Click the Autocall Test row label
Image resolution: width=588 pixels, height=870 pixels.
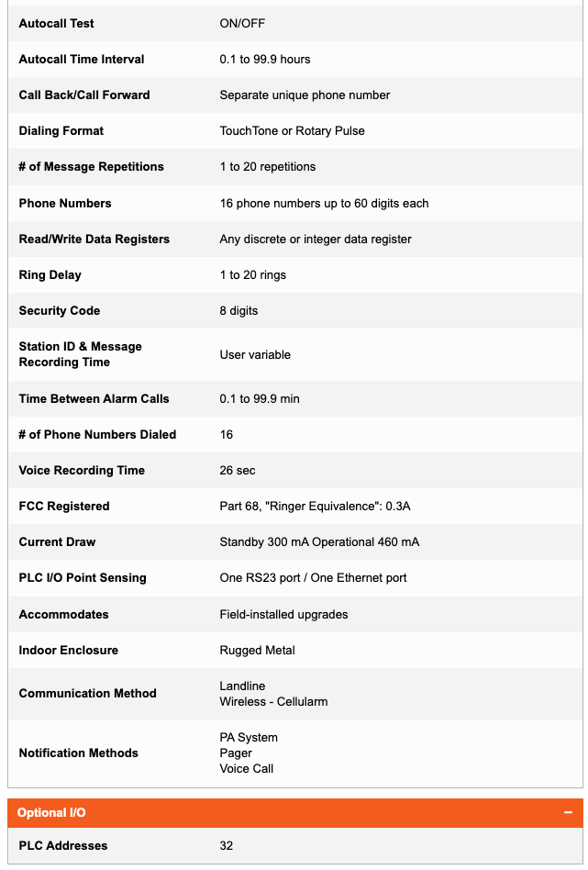point(56,23)
